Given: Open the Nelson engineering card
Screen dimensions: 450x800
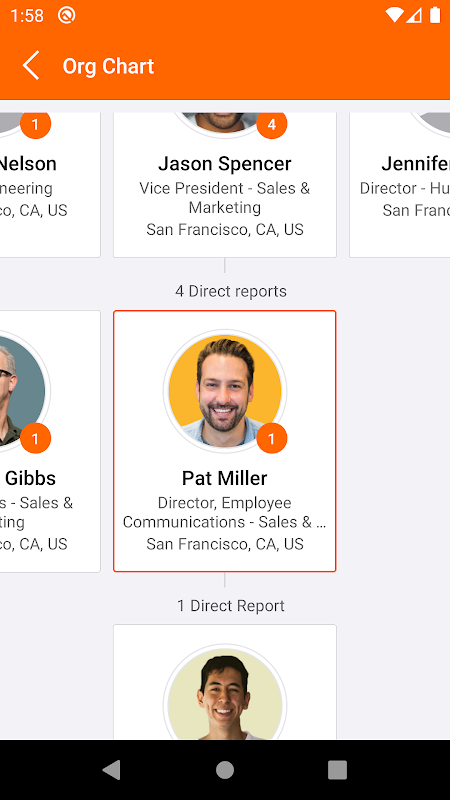Looking at the screenshot, I should coord(50,185).
